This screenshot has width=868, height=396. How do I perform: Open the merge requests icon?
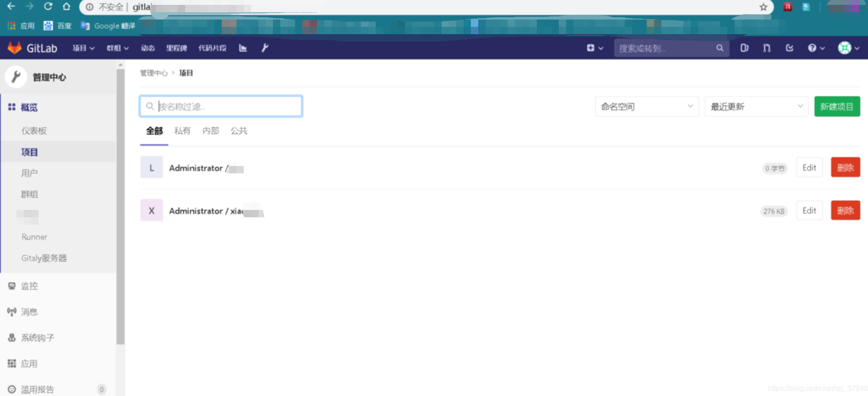[x=767, y=48]
